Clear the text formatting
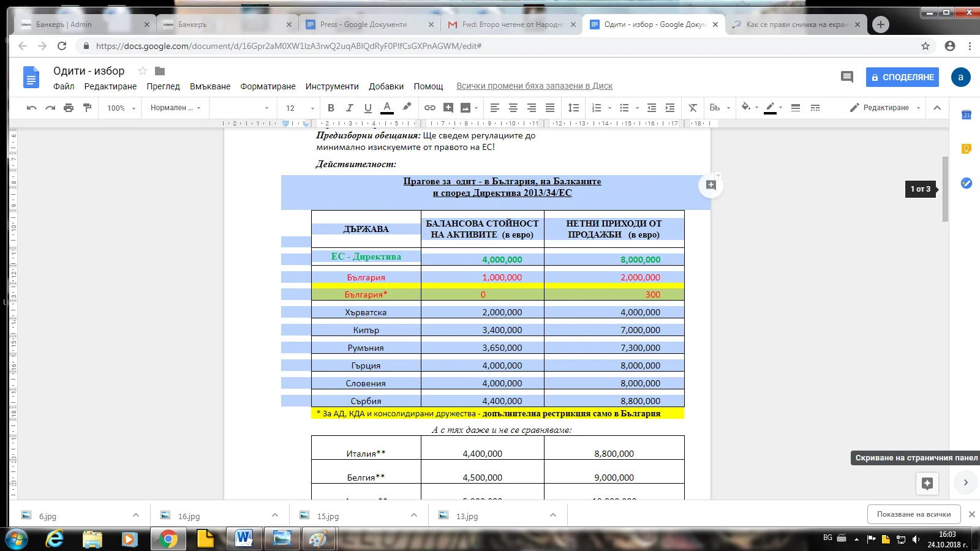Image resolution: width=980 pixels, height=551 pixels. click(693, 108)
